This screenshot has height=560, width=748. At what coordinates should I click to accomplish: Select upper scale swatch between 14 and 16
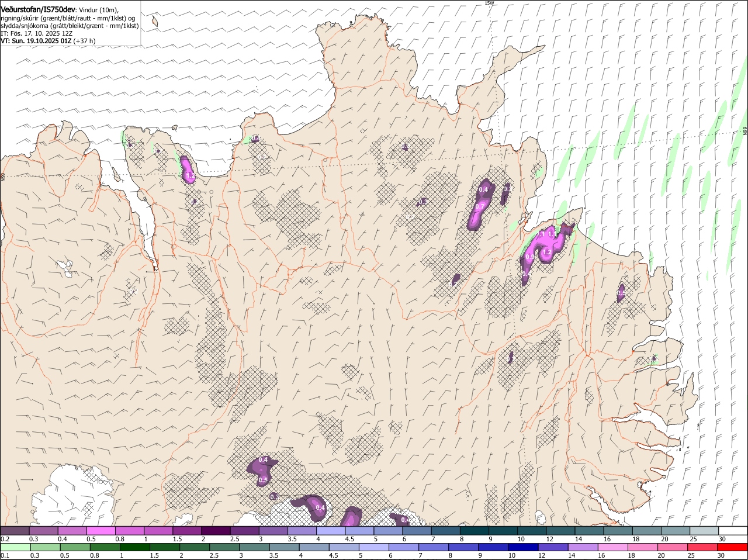(x=589, y=530)
